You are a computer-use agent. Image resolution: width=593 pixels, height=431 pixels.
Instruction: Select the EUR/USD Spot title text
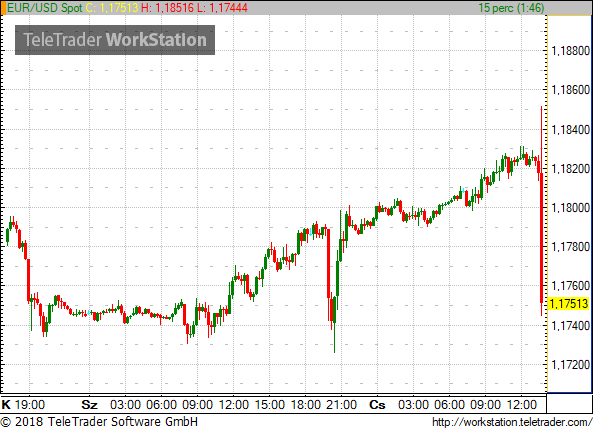pos(45,8)
